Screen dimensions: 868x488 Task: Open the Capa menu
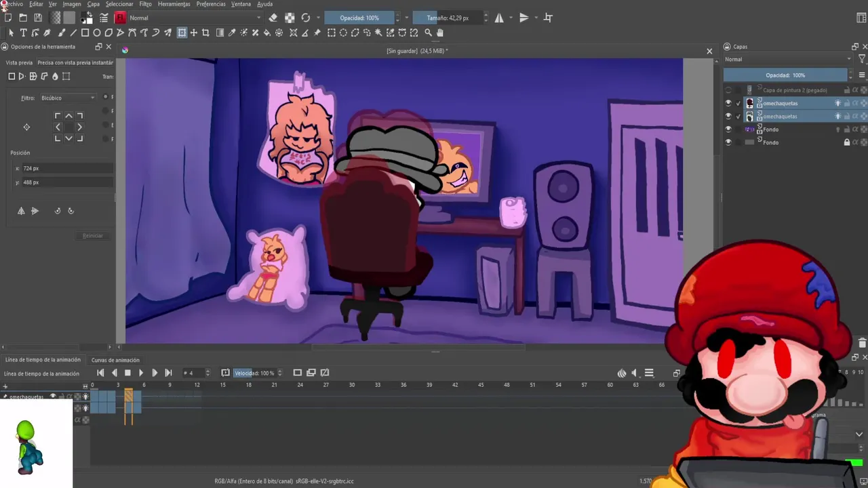[94, 4]
